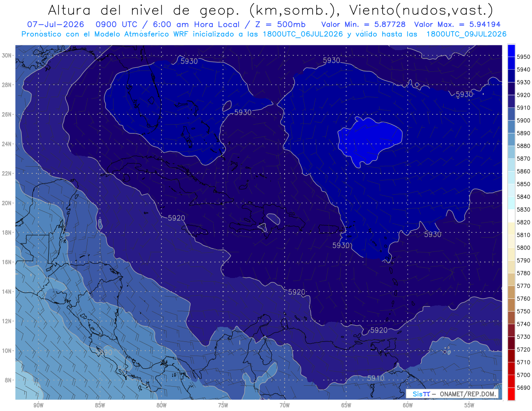Image resolution: width=532 pixels, height=411 pixels.
Task: Click legend value 5950
Action: (524, 57)
